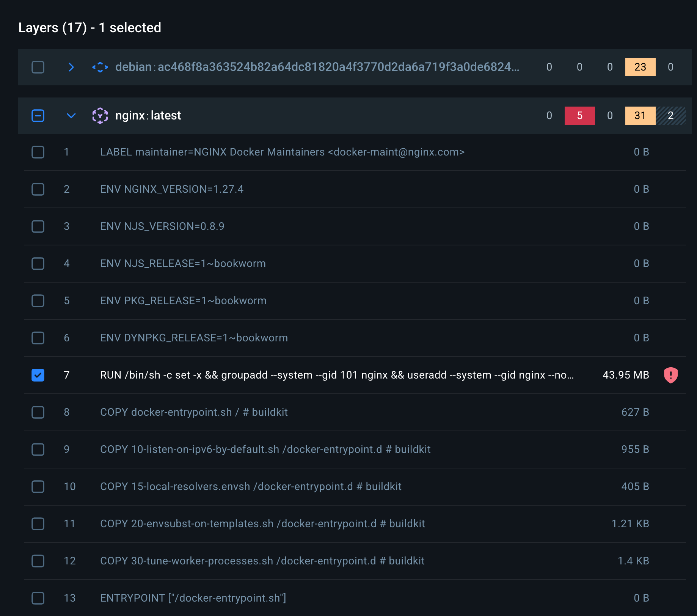
Task: Select the LABEL maintainer layer text
Action: pyautogui.click(x=282, y=152)
